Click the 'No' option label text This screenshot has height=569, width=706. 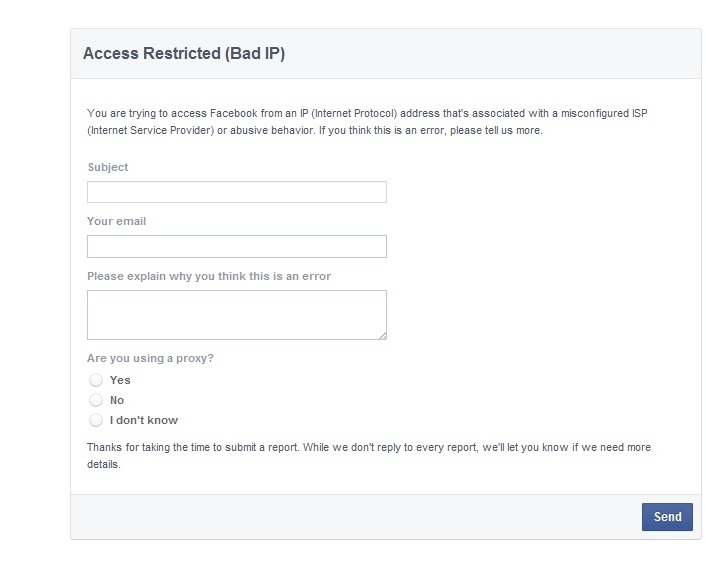(117, 400)
